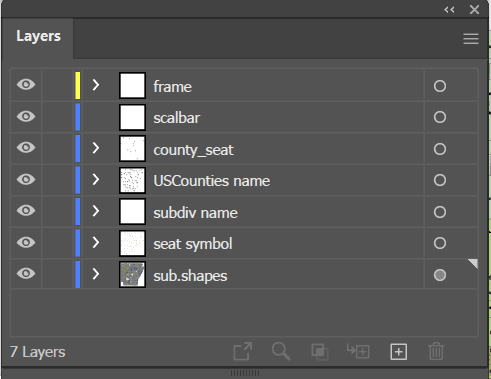Open the Layers panel hamburger menu
The height and width of the screenshot is (379, 491).
coord(471,39)
